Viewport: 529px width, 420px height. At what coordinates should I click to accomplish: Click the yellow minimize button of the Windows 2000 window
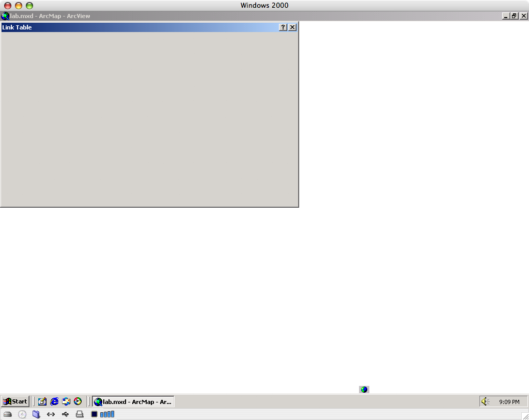(x=19, y=5)
